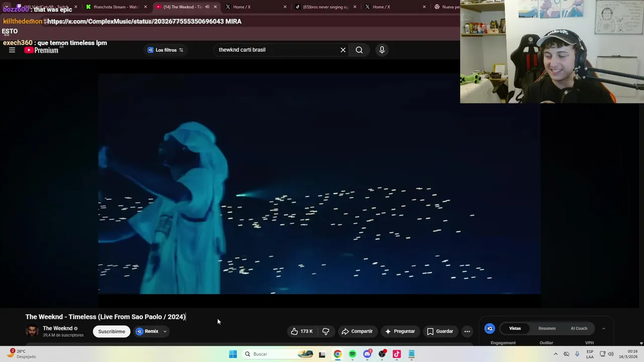Open the TikTok app on the taskbar
Viewport: 644px width, 362px height.
click(x=396, y=354)
